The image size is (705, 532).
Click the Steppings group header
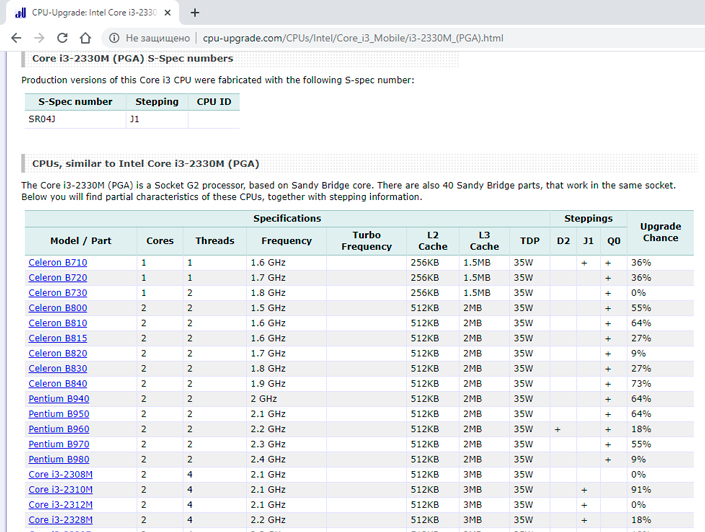[588, 219]
